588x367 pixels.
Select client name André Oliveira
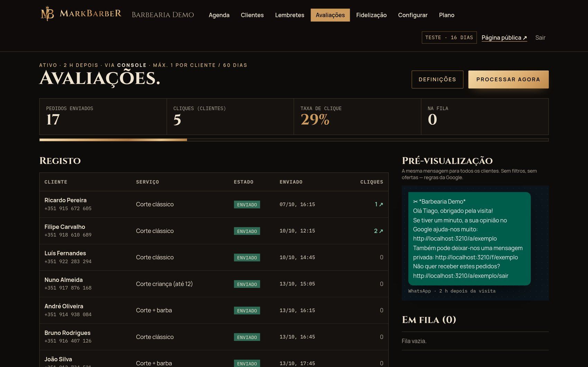pos(64,306)
